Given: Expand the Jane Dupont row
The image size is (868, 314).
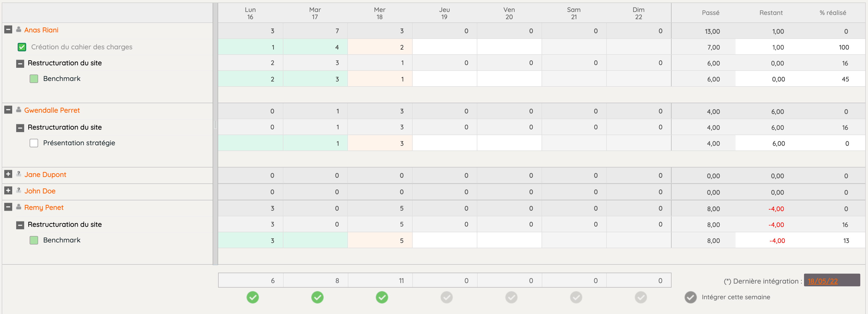Looking at the screenshot, I should point(8,174).
